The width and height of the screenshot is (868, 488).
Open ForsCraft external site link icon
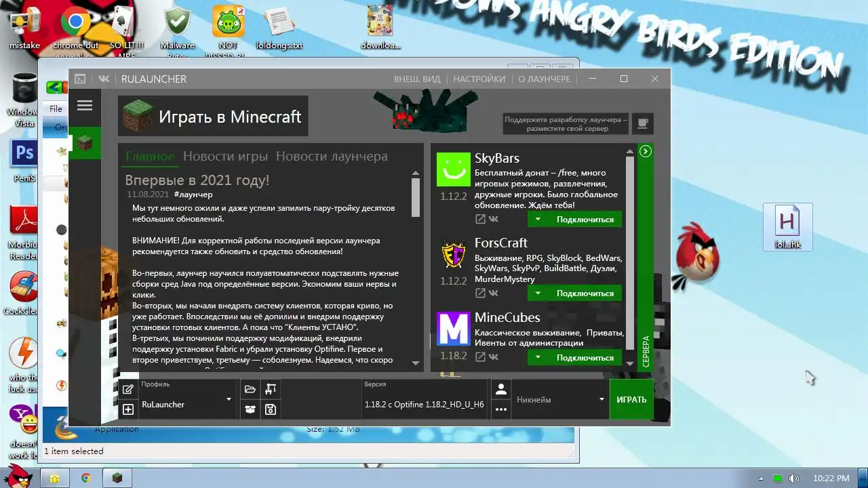(x=480, y=293)
